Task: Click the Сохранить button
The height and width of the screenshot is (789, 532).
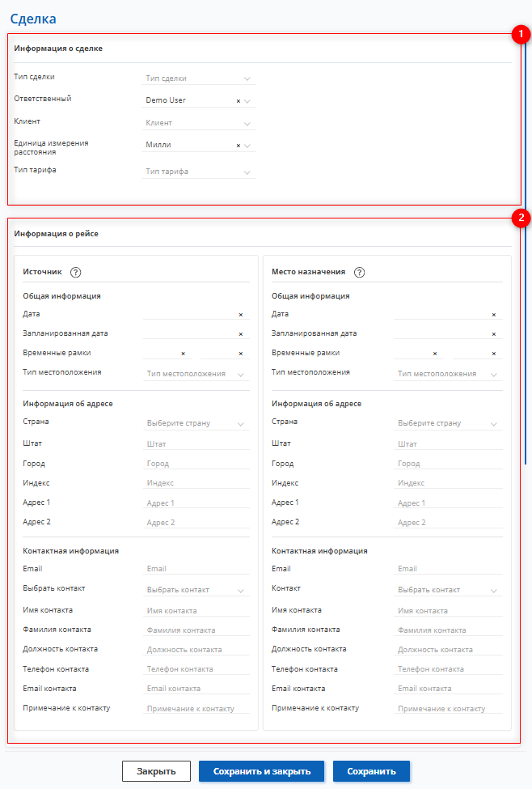Action: 371,771
